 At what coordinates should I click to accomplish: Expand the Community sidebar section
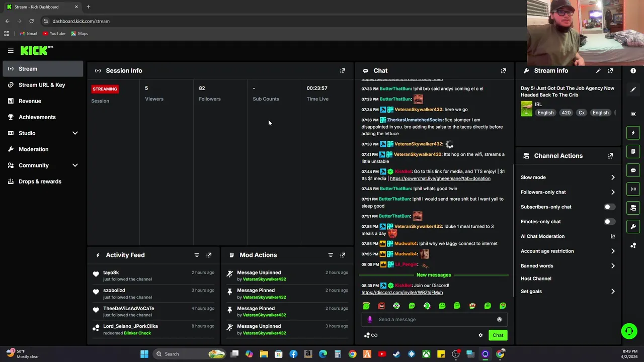(x=43, y=165)
